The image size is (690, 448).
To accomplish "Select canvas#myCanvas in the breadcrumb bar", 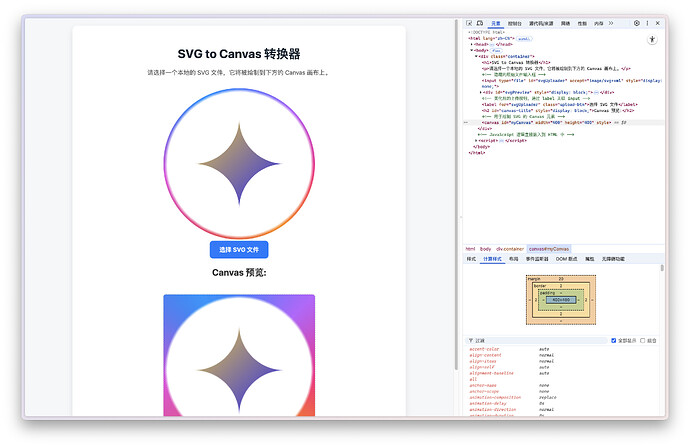I will (548, 249).
